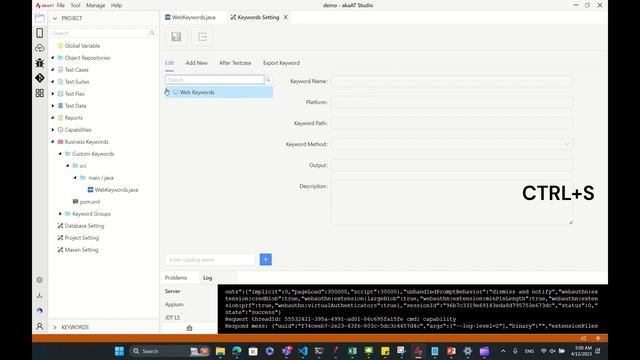
Task: Click the Save floppy disk toolbar icon
Action: tap(176, 37)
